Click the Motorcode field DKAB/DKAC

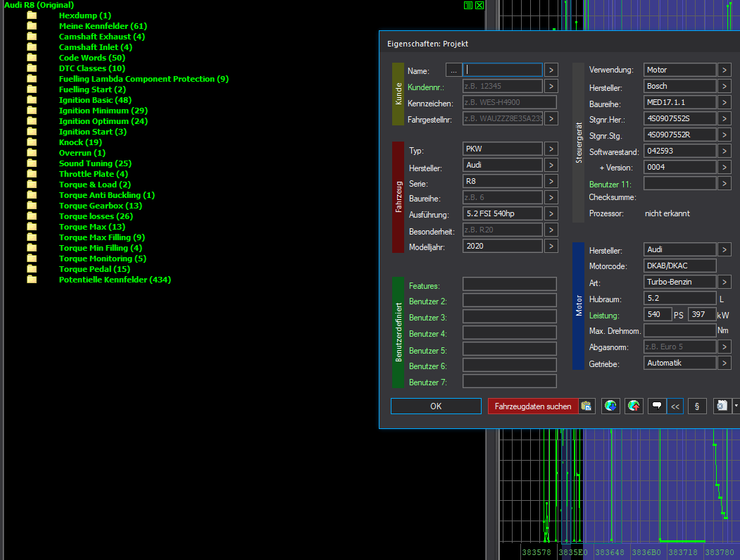tap(680, 266)
